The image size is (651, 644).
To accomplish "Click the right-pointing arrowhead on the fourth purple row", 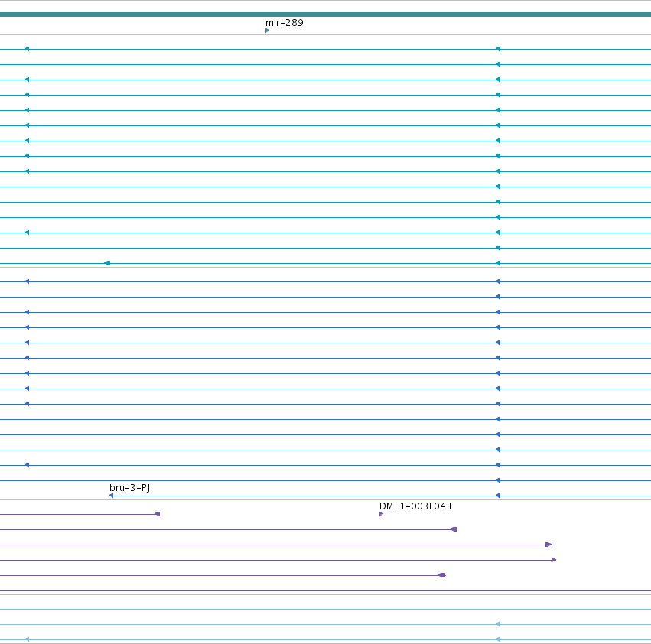I will (x=554, y=560).
